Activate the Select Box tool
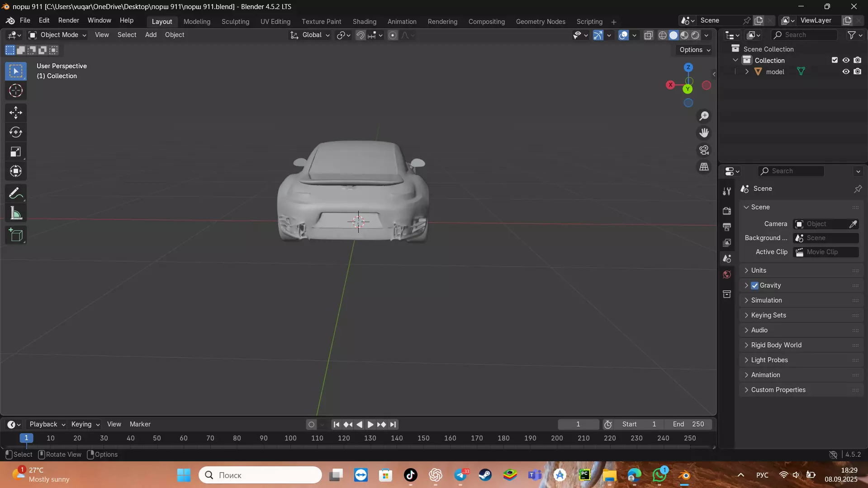Viewport: 868px width, 488px height. [x=16, y=71]
